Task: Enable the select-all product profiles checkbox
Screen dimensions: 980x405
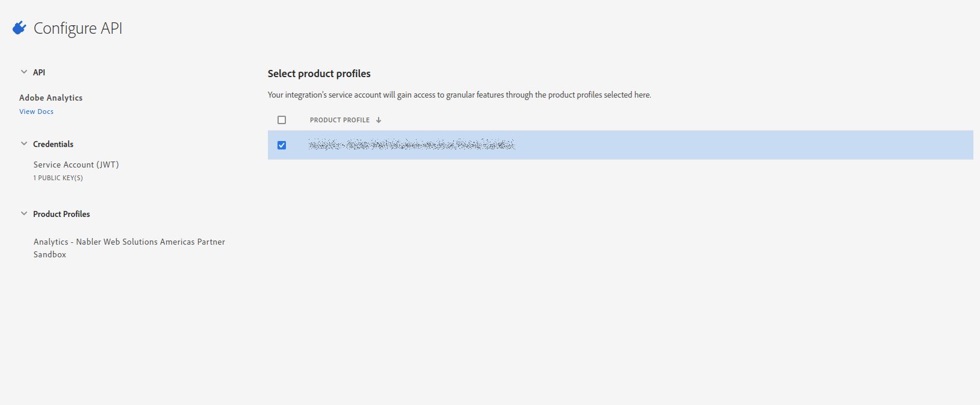Action: coord(281,119)
